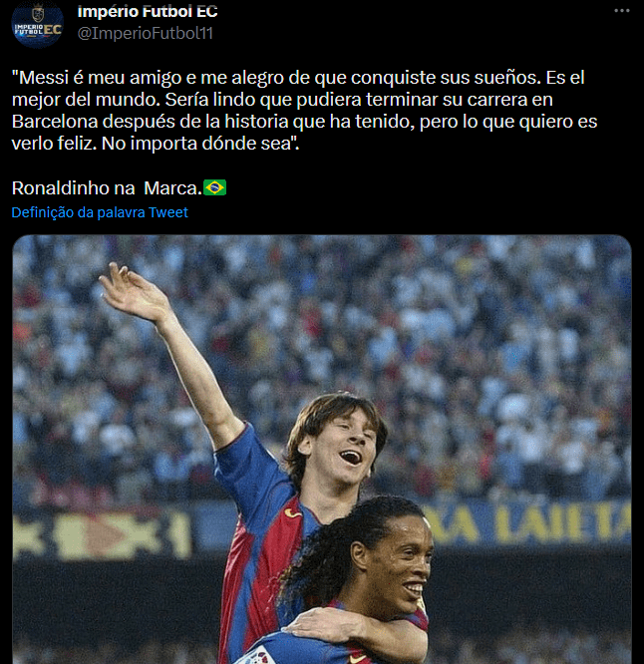
Task: Click the Brazil flag emoji after Marca
Action: (x=215, y=187)
